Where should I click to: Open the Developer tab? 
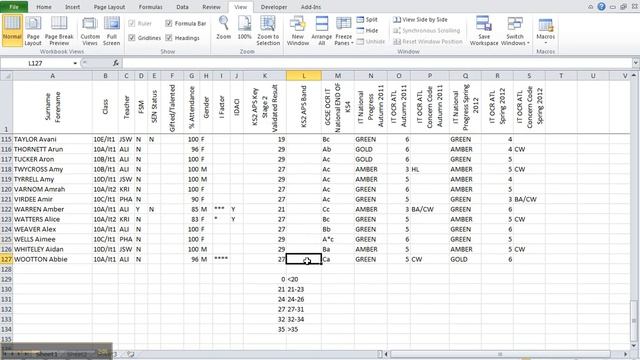pos(274,7)
